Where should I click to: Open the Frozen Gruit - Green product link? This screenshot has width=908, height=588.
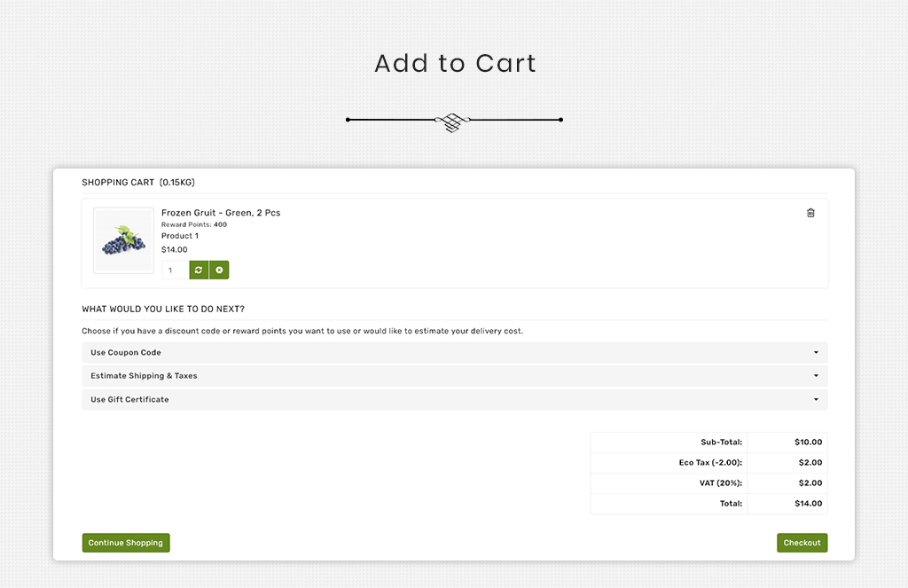coord(221,213)
